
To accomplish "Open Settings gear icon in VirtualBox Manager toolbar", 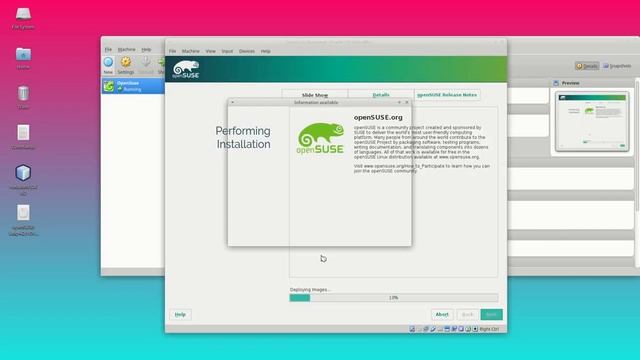I will coord(126,62).
